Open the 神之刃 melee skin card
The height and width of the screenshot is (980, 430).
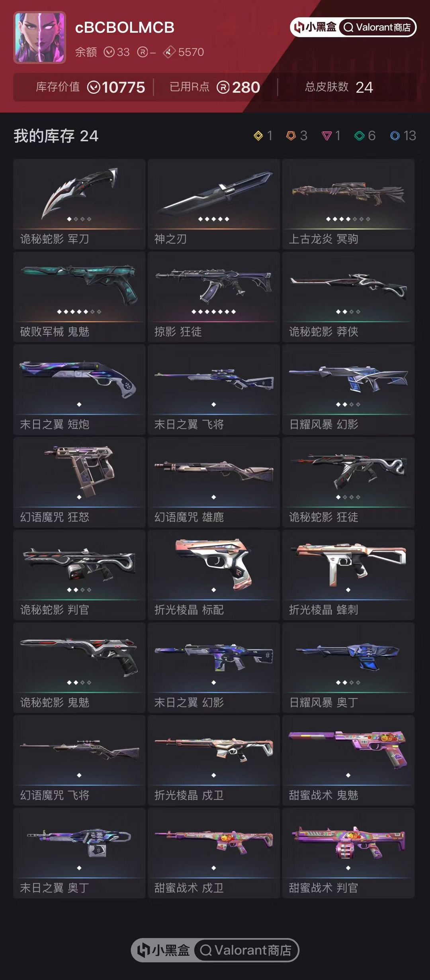click(x=214, y=204)
